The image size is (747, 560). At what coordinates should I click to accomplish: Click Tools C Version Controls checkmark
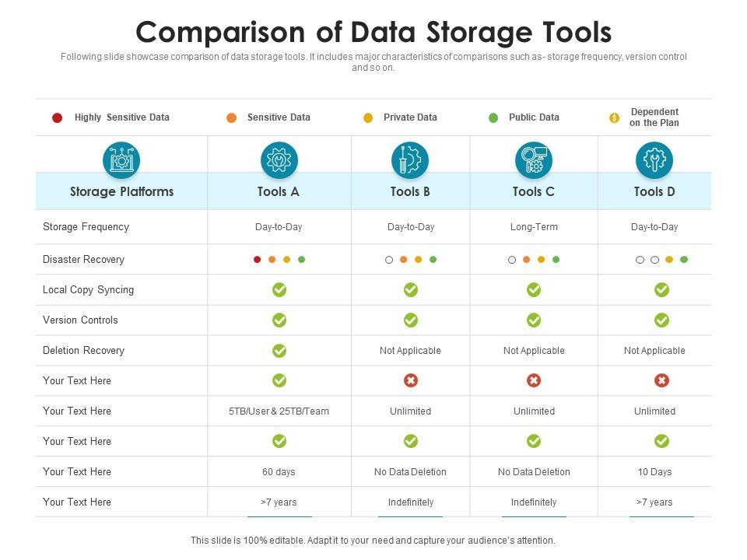click(534, 320)
